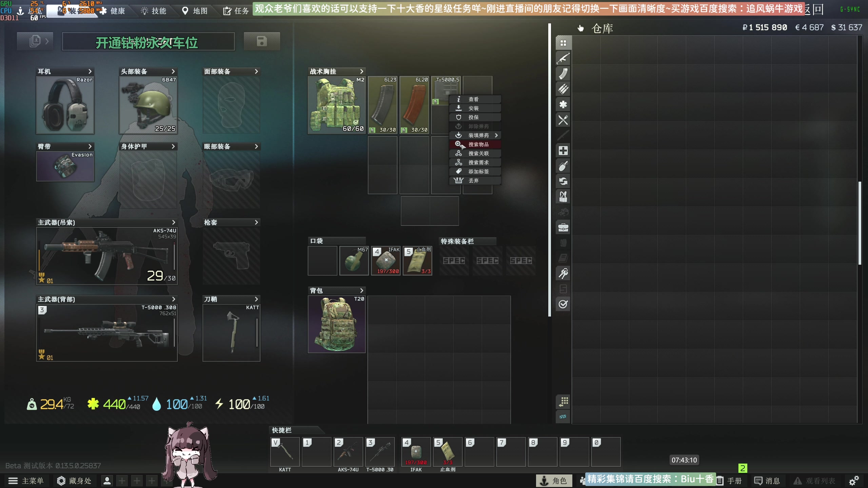The image size is (868, 488).
Task: Open the settings gear icon bottom right
Action: [x=854, y=481]
